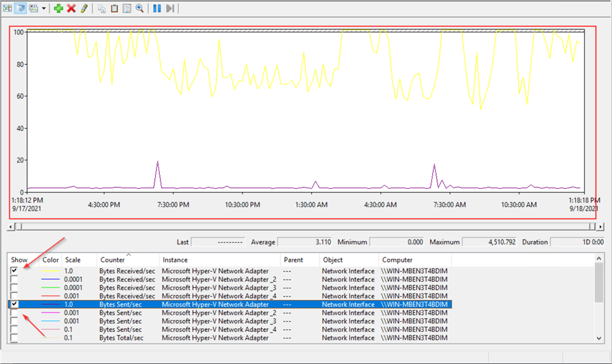Click the Paste Counter List icon

click(x=114, y=8)
